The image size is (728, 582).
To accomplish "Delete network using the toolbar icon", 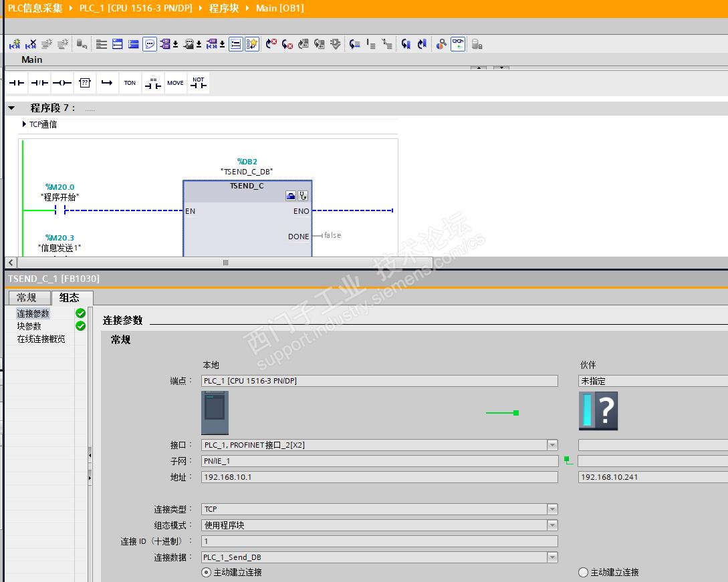I will [x=31, y=44].
